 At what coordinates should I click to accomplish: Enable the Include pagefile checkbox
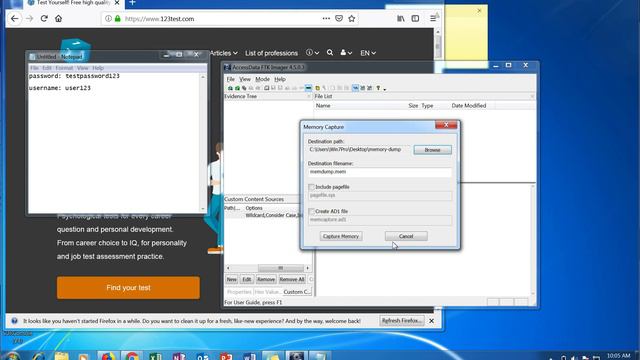[311, 187]
